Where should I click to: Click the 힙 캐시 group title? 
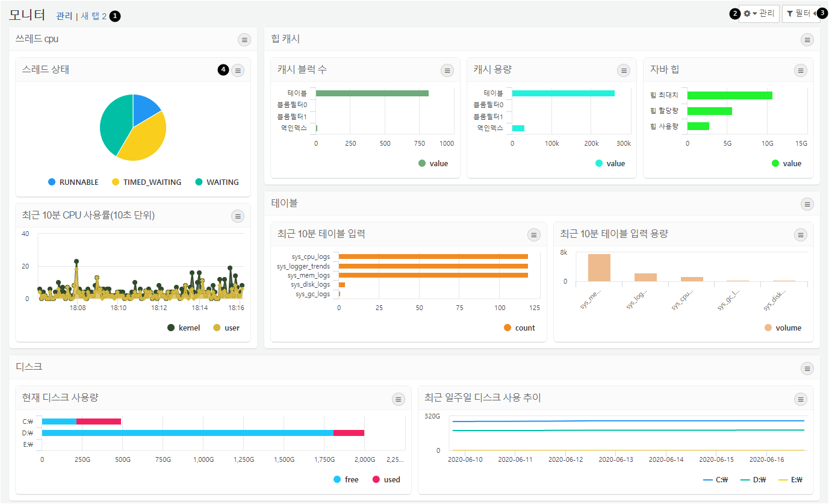point(285,39)
